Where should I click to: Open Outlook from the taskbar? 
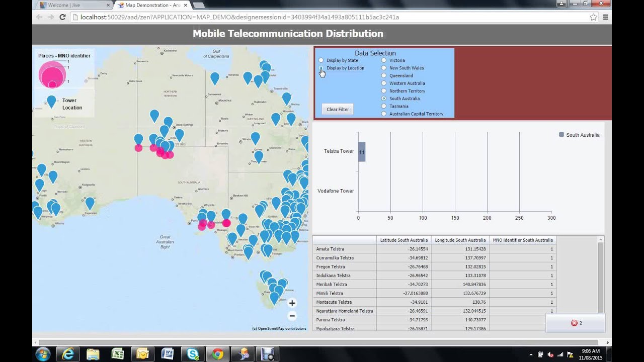142,354
